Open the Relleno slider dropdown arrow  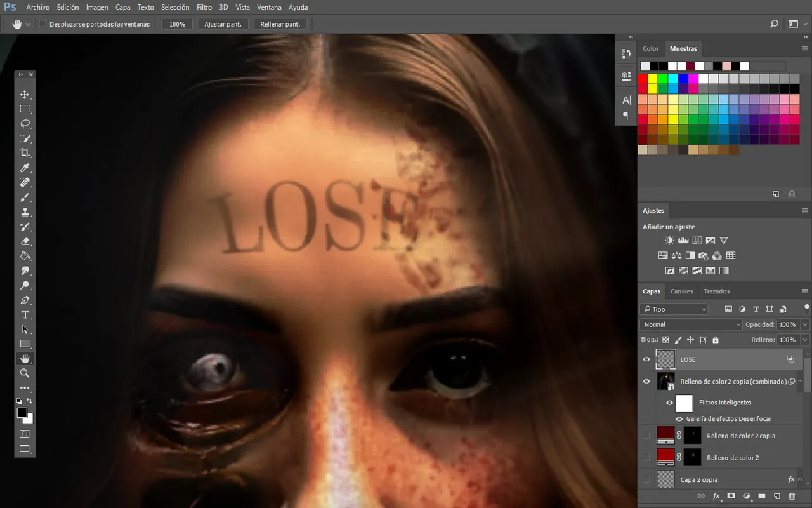804,340
